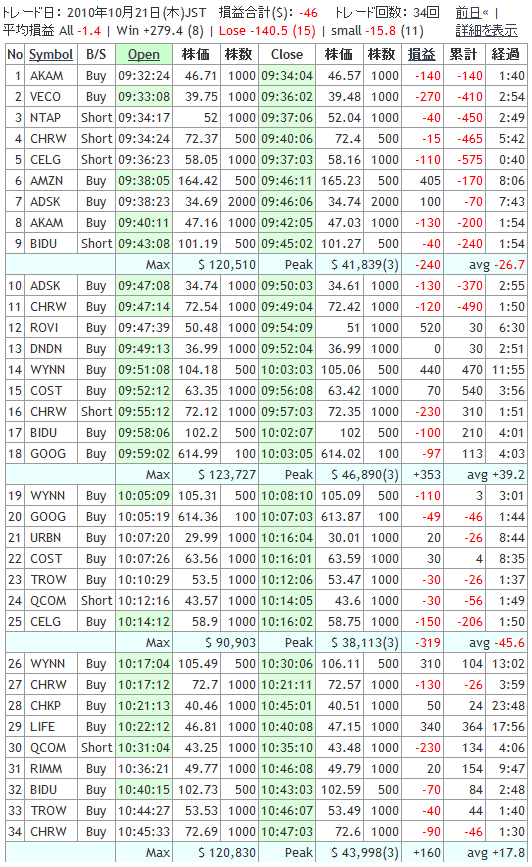Click the 詳細を表示 show details link

pyautogui.click(x=486, y=30)
